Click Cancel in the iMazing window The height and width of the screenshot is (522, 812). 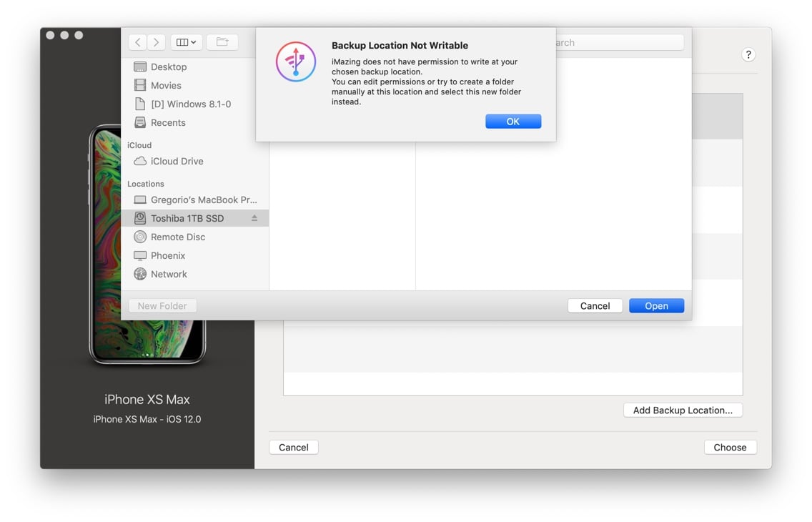pyautogui.click(x=294, y=448)
